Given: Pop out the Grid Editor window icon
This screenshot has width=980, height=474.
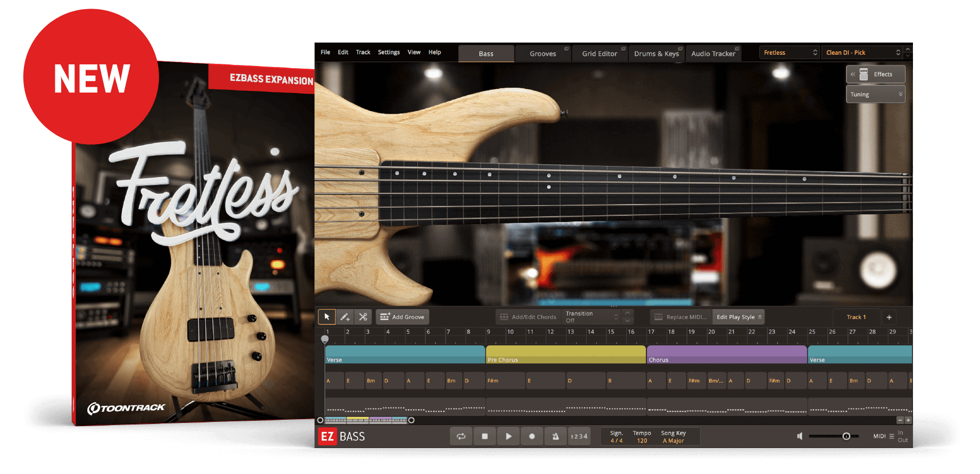Looking at the screenshot, I should point(624,48).
